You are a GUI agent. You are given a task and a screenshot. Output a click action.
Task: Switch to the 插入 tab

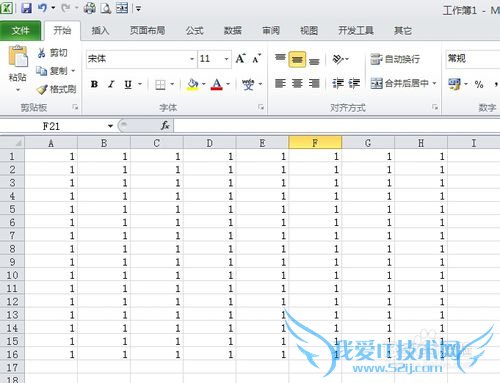click(x=100, y=31)
